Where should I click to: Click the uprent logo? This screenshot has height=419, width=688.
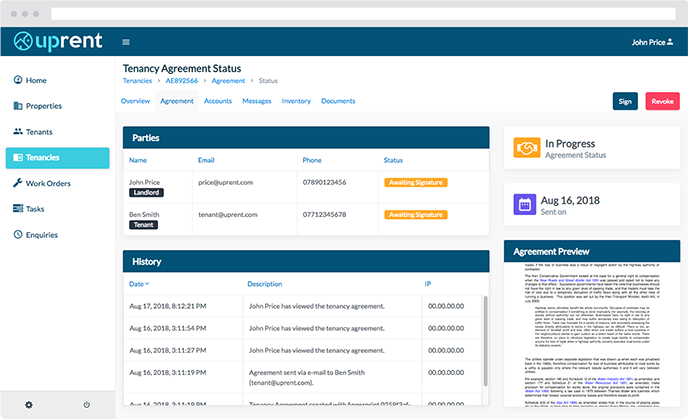click(x=58, y=42)
